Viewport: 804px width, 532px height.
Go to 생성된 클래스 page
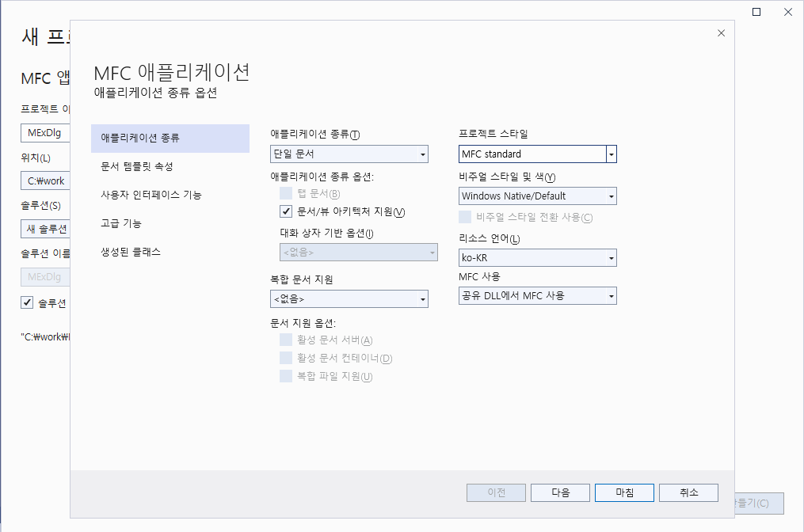pyautogui.click(x=170, y=253)
